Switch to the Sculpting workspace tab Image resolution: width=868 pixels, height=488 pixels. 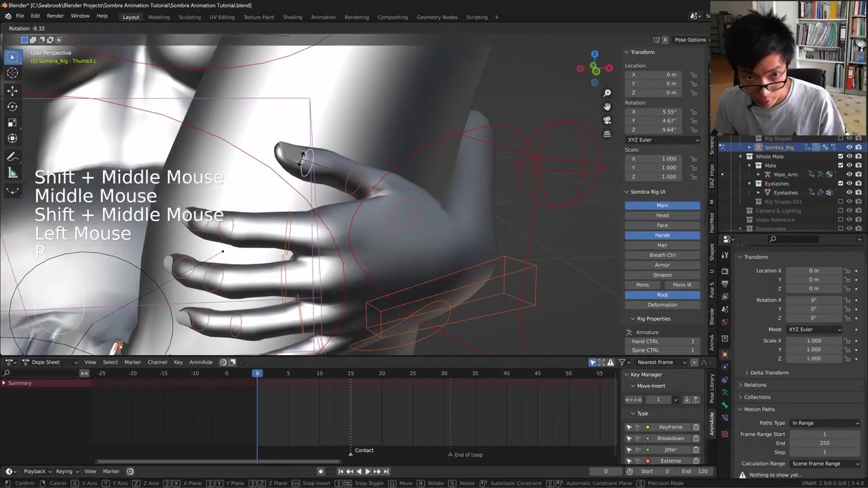click(189, 17)
